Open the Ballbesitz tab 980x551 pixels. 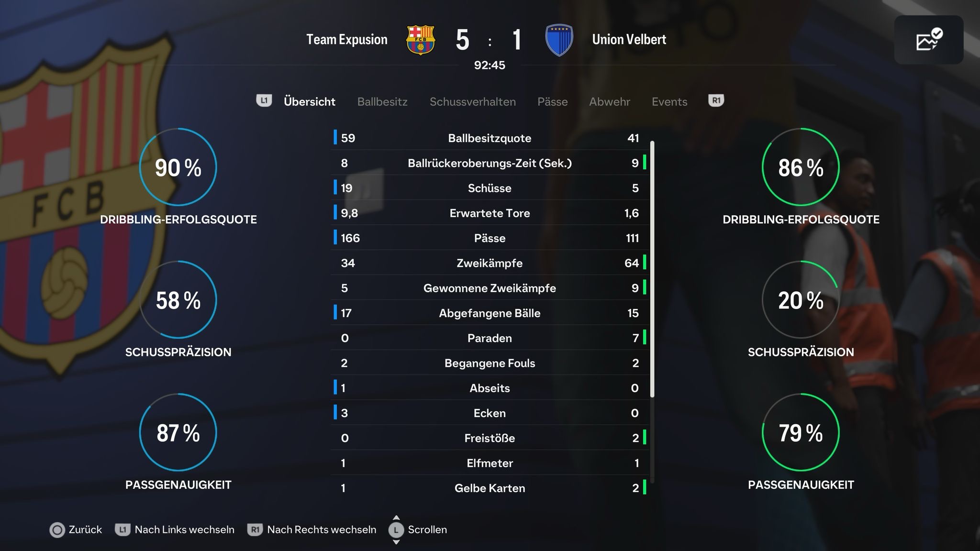[x=382, y=101]
